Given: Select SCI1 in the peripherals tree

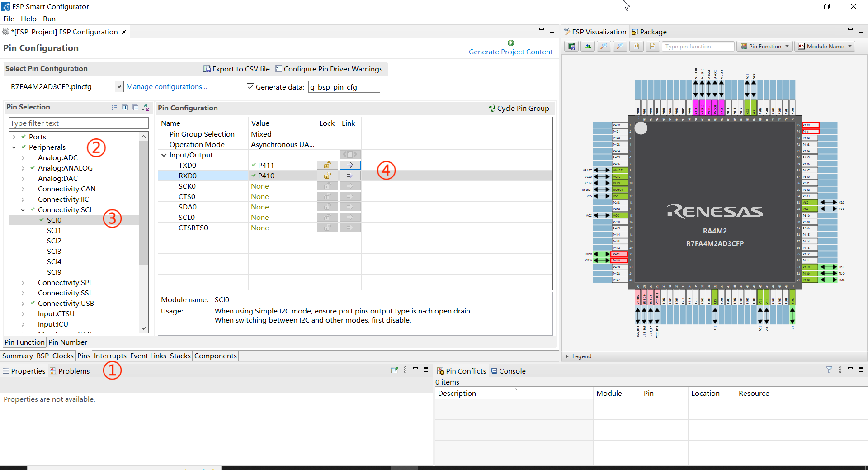Looking at the screenshot, I should point(54,231).
